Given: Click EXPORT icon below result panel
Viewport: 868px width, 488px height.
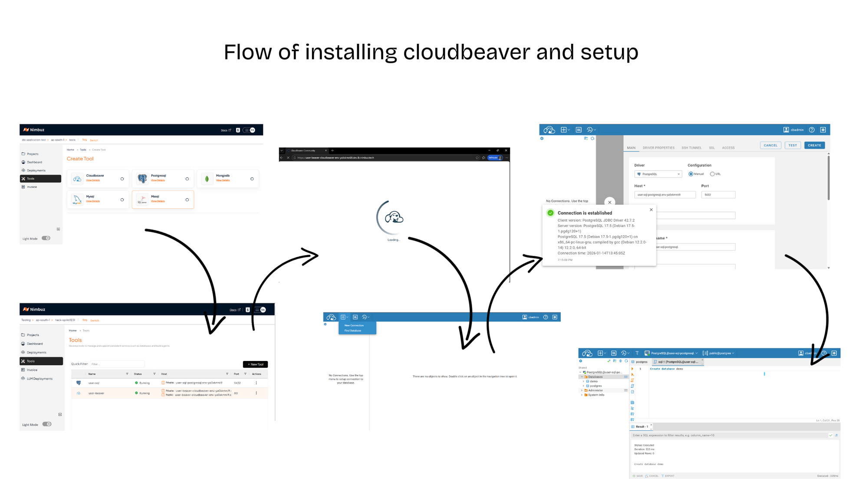Looking at the screenshot, I should pos(663,476).
